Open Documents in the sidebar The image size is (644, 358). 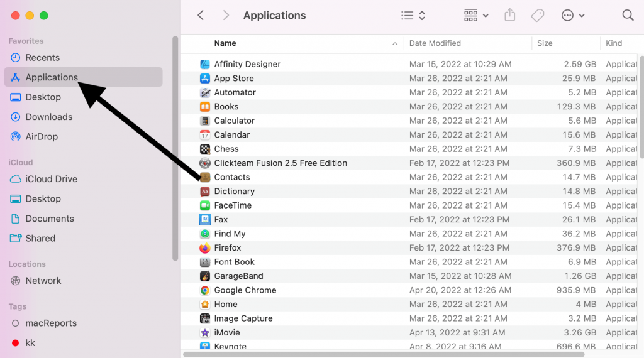(84, 219)
